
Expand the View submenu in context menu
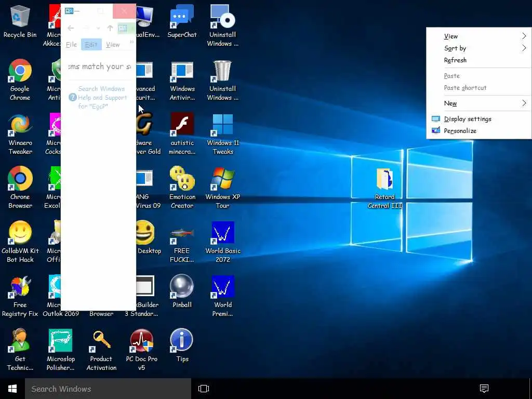click(x=478, y=36)
